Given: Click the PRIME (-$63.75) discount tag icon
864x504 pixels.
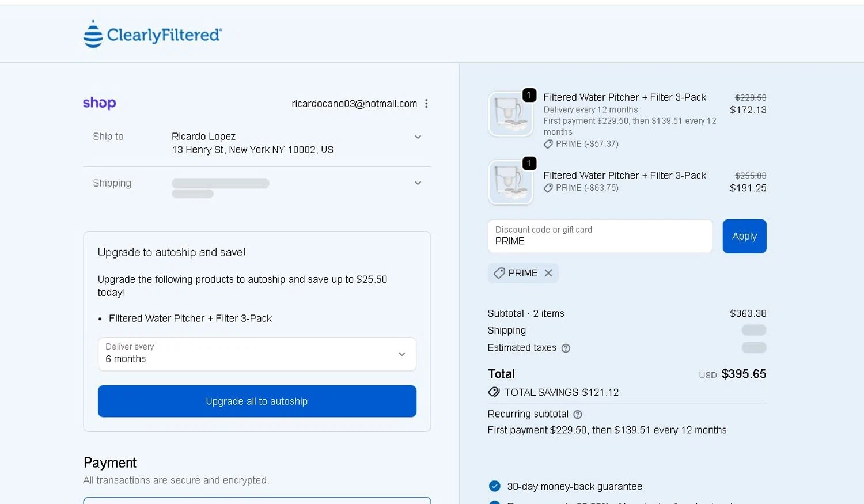Looking at the screenshot, I should 548,188.
